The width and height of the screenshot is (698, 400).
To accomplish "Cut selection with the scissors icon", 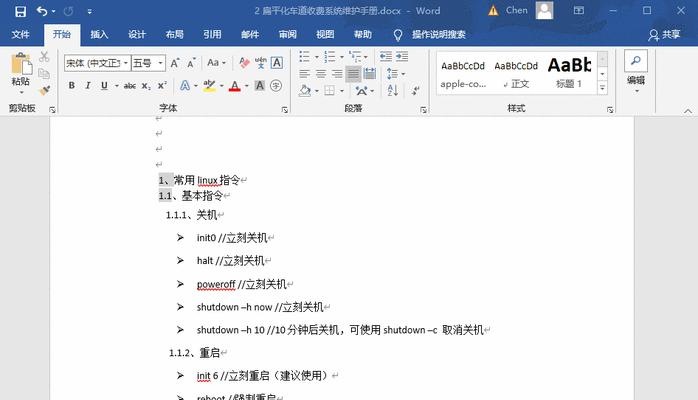I will (44, 57).
